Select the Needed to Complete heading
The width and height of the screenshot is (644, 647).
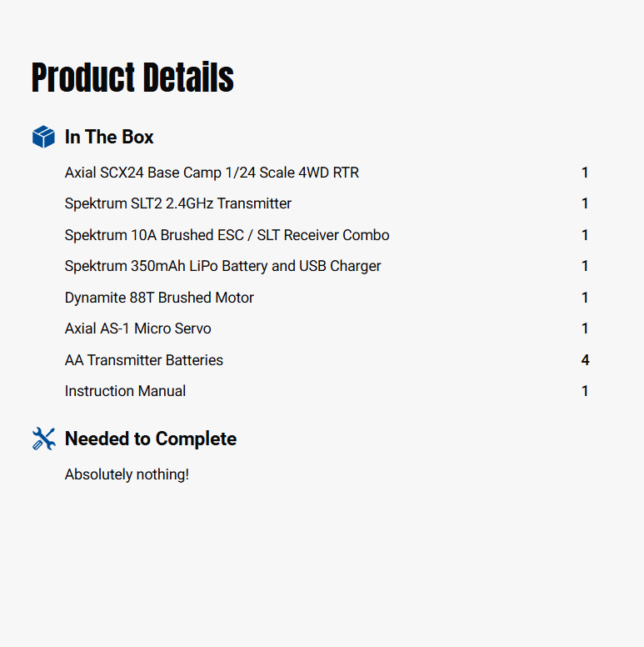click(x=151, y=439)
